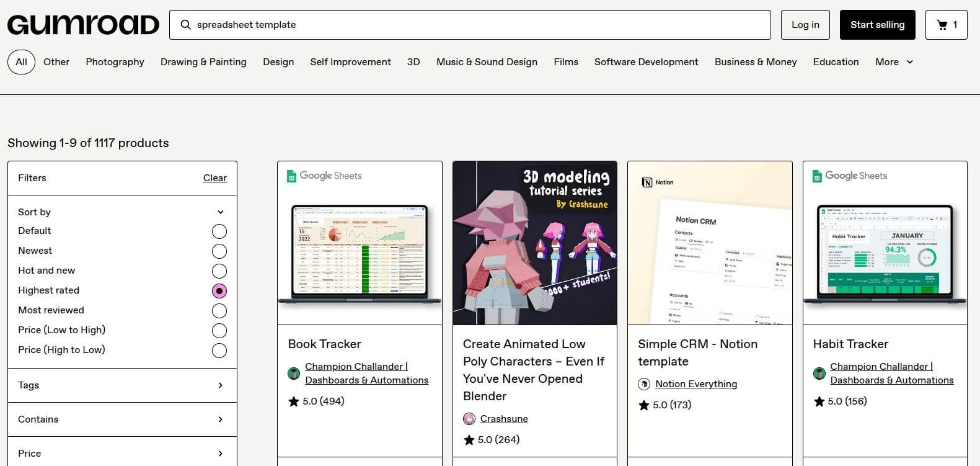Open Create Animated Low Poly Characters product
Viewport: 980px width, 466px height.
(x=534, y=370)
